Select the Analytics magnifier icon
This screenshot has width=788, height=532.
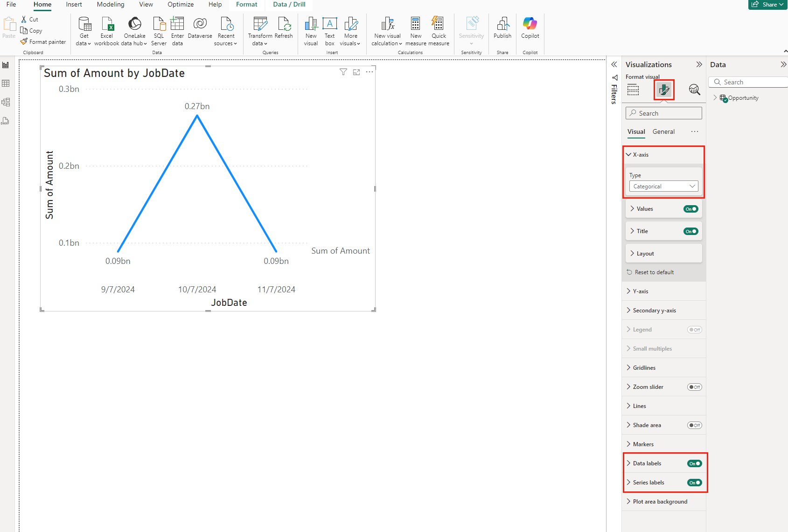pos(694,90)
